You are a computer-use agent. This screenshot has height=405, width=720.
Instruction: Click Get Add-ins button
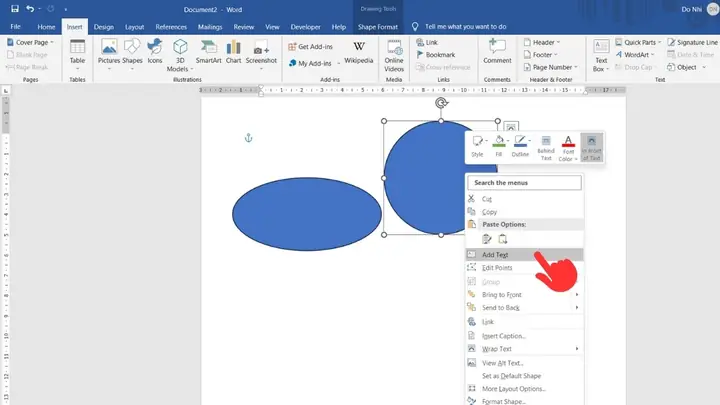click(310, 46)
